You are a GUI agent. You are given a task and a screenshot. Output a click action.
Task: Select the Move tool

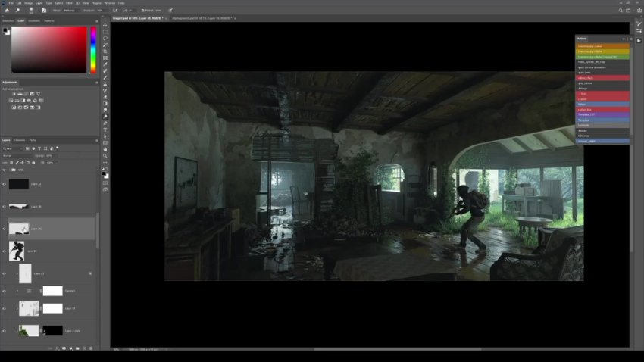(x=105, y=24)
